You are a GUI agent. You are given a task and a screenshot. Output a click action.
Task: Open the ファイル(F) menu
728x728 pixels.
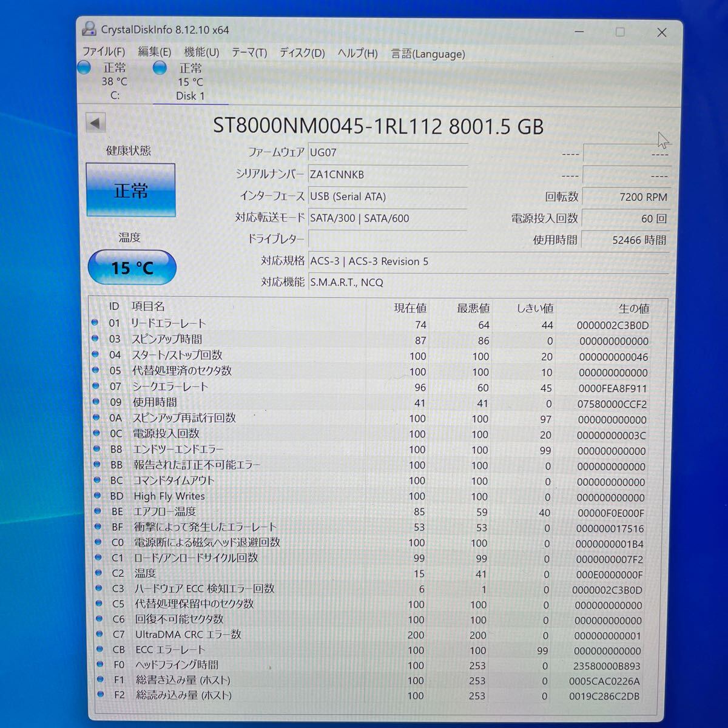tap(103, 52)
